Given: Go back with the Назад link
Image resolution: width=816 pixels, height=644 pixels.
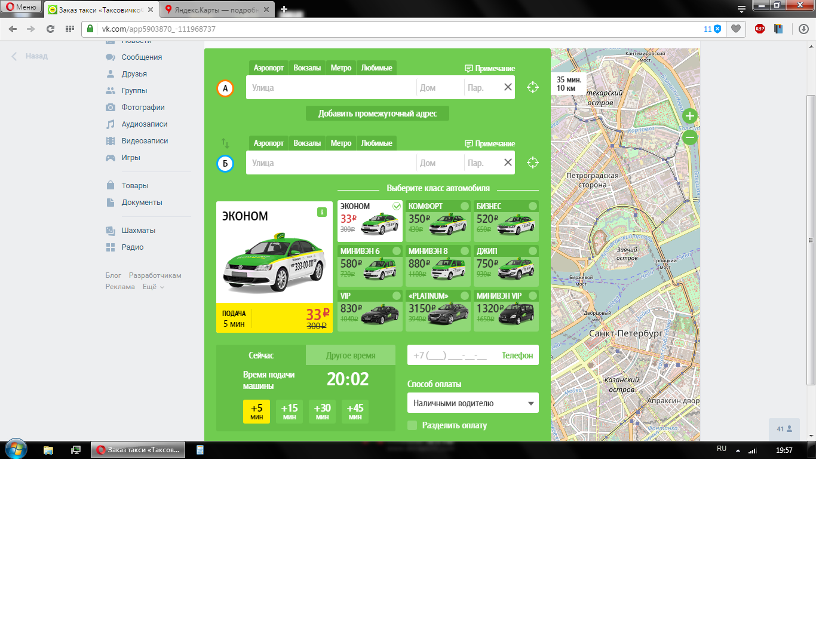Looking at the screenshot, I should [x=30, y=56].
